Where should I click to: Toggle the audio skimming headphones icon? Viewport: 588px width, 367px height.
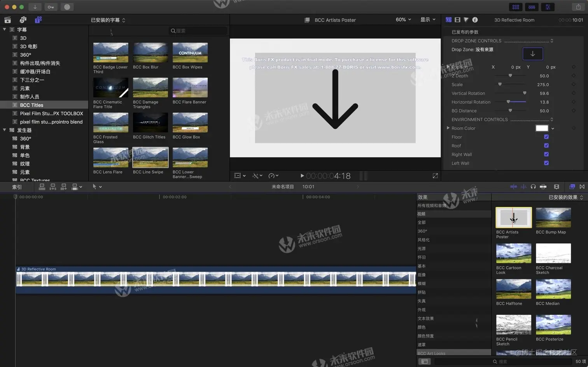[x=533, y=187]
